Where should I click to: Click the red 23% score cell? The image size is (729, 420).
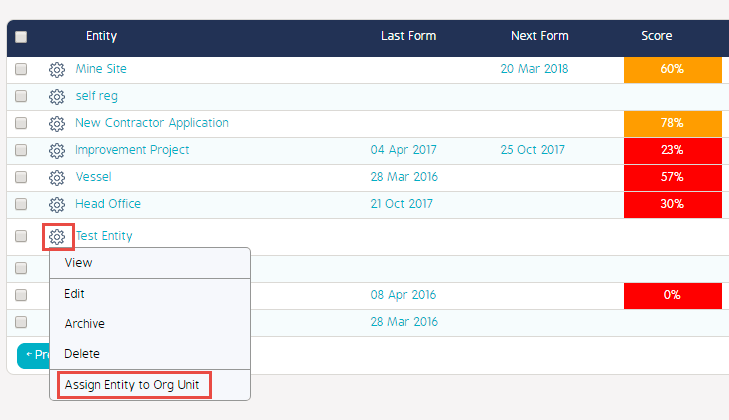click(x=672, y=151)
